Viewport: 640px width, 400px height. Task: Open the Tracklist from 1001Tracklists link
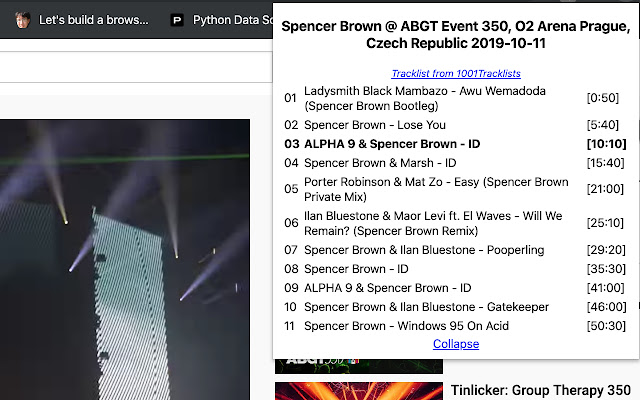[455, 73]
